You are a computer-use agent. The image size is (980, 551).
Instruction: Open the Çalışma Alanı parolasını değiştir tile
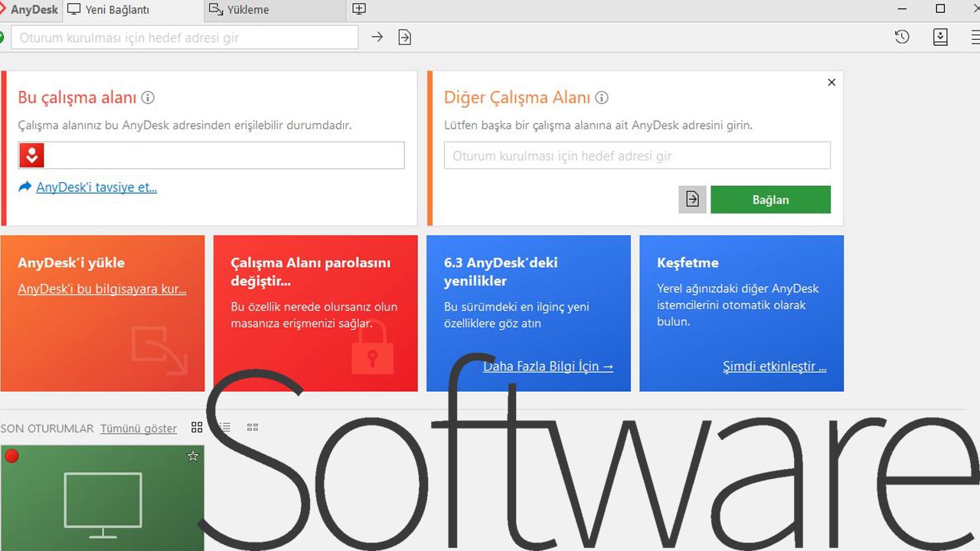coord(315,313)
